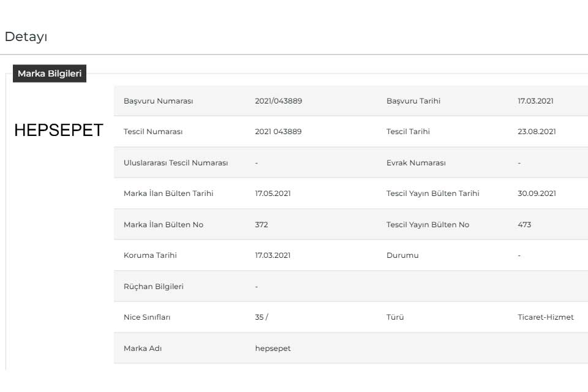Select registration number 2021 043889
The width and height of the screenshot is (588, 392).
click(x=278, y=132)
